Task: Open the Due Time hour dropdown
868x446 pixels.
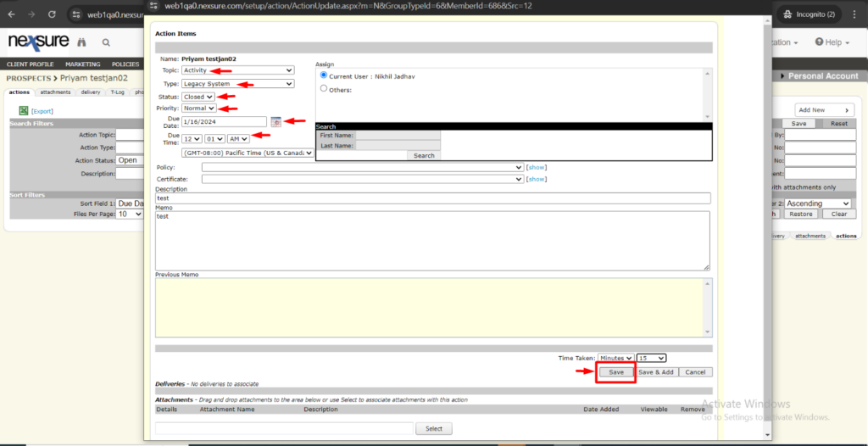Action: [x=192, y=139]
